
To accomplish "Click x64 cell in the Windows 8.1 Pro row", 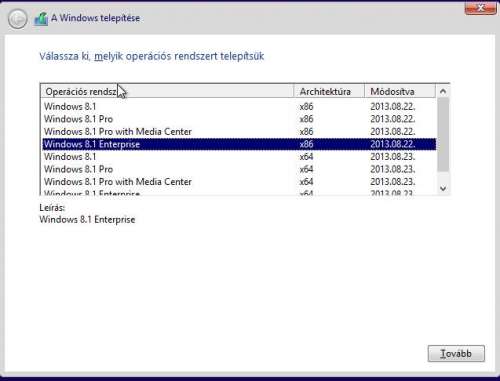I will 306,169.
